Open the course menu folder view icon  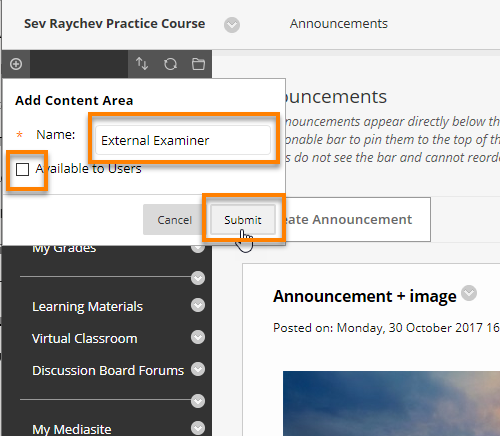click(x=198, y=64)
